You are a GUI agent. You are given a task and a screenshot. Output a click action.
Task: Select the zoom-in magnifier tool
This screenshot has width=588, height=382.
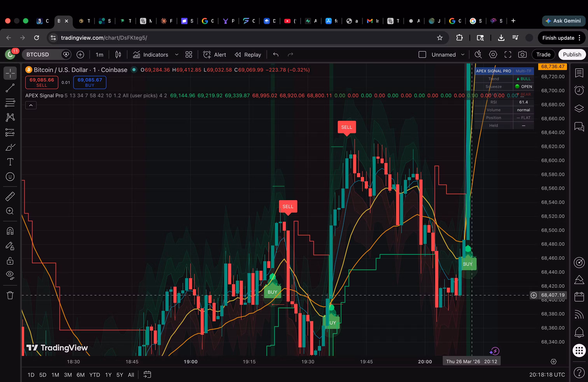coord(10,211)
